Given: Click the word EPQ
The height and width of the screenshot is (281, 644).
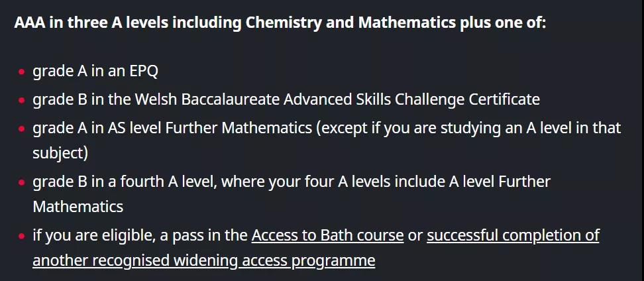Looking at the screenshot, I should click(x=144, y=72).
